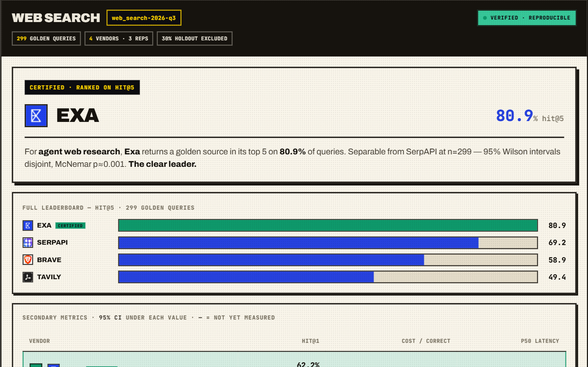Click the Secondary Metrics section heading

149,317
